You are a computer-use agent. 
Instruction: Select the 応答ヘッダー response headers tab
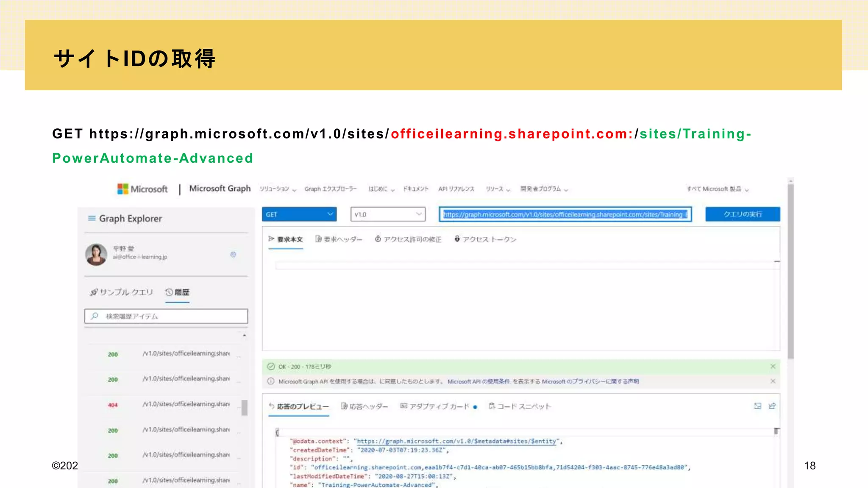click(364, 407)
